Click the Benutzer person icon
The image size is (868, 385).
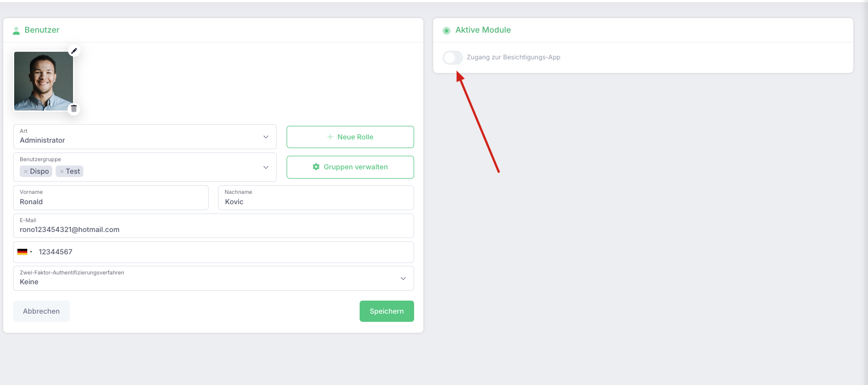tap(16, 30)
